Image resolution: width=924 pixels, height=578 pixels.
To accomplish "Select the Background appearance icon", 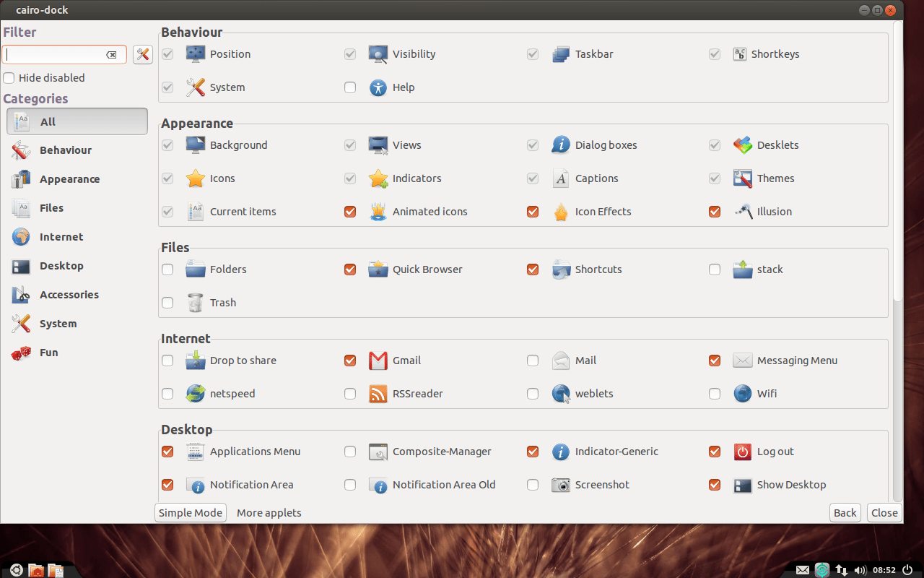I will click(x=196, y=145).
